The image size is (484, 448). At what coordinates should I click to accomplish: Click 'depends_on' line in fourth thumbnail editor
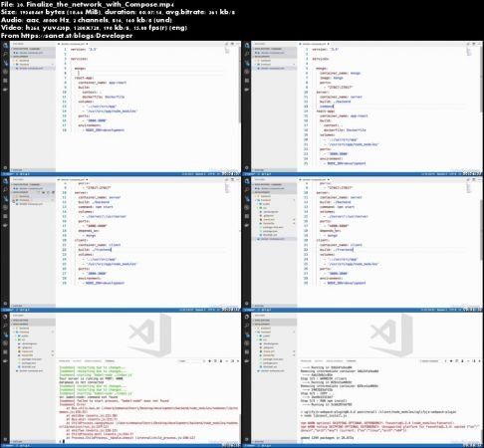coord(330,230)
